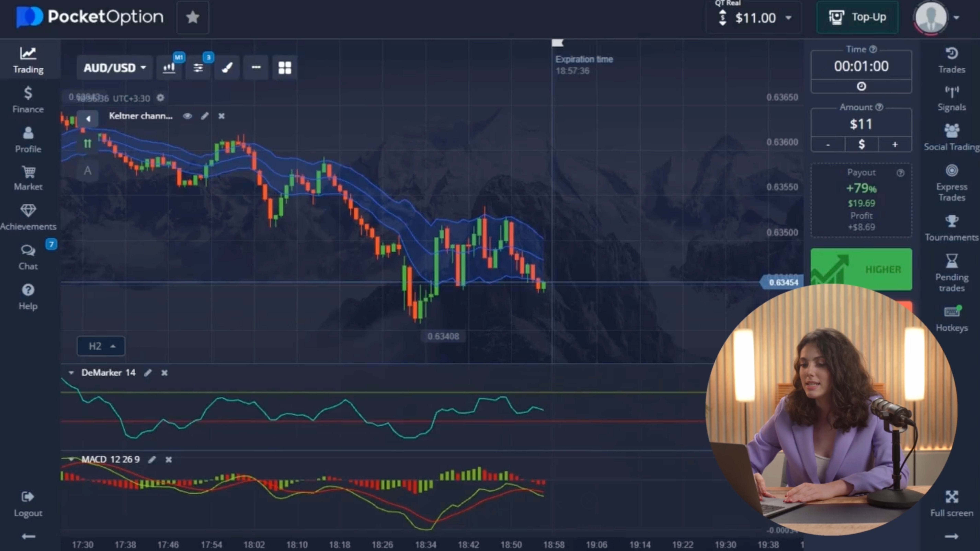The height and width of the screenshot is (551, 980).
Task: Open Signals panel in right sidebar
Action: point(951,98)
